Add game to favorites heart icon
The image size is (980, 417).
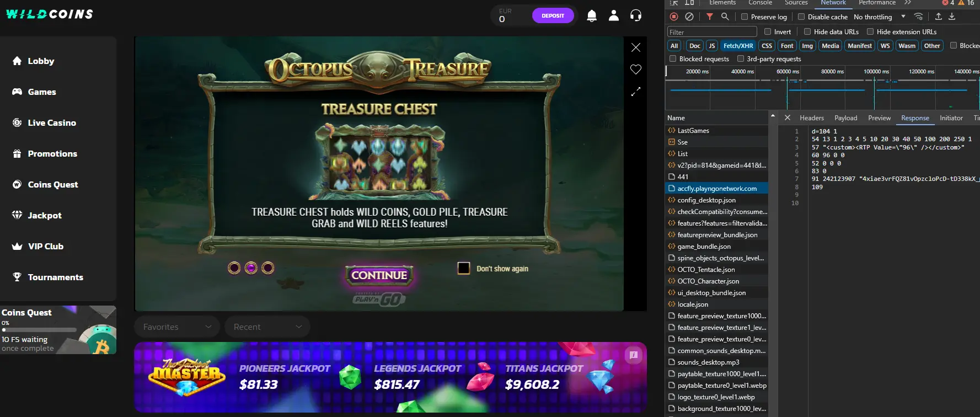click(636, 69)
